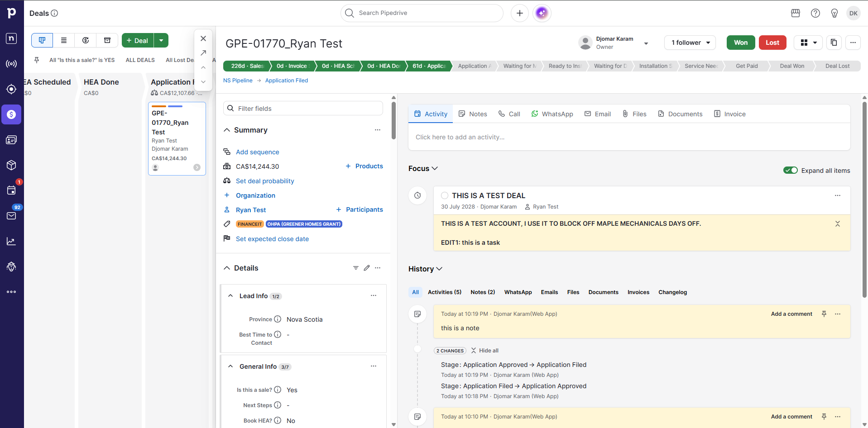Switch to pipeline kanban view
The height and width of the screenshot is (428, 868).
42,40
